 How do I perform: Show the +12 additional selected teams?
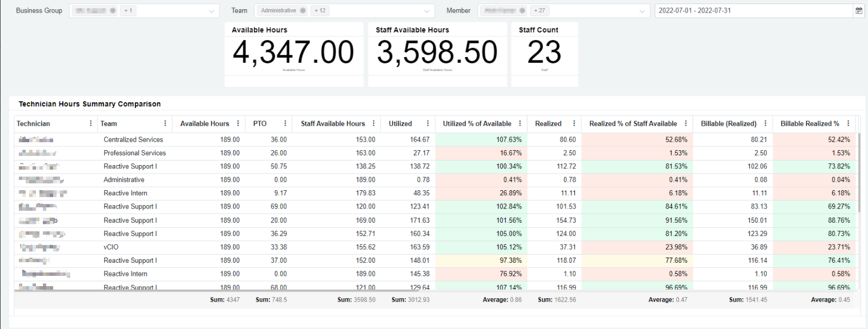pyautogui.click(x=319, y=11)
